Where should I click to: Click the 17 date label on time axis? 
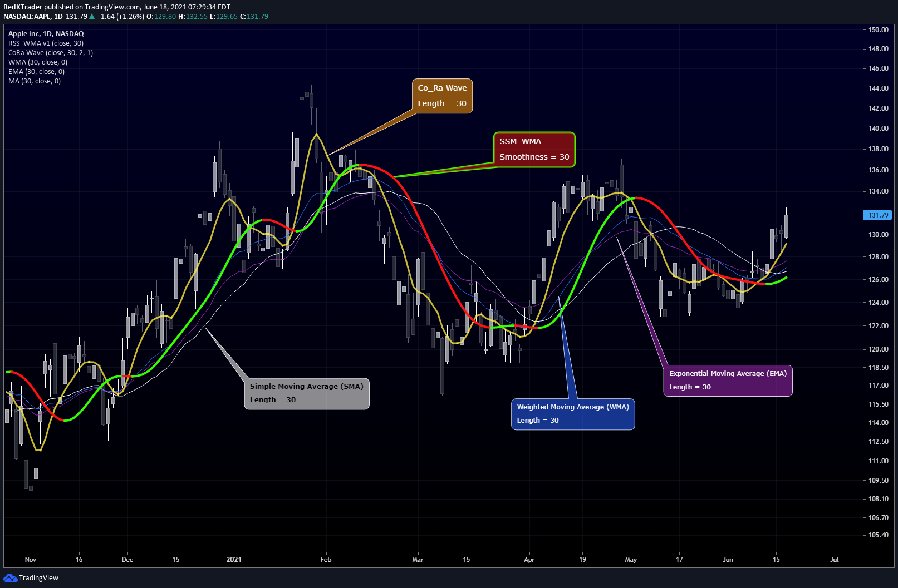[679, 560]
